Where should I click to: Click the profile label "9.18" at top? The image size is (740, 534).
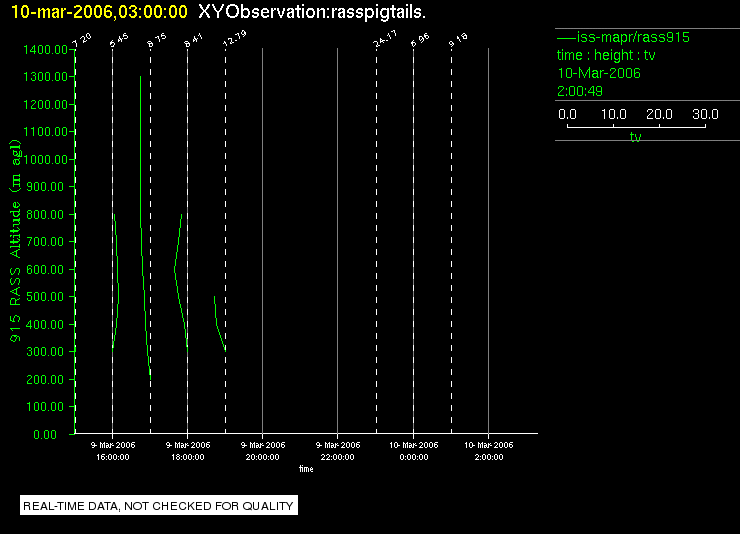458,41
